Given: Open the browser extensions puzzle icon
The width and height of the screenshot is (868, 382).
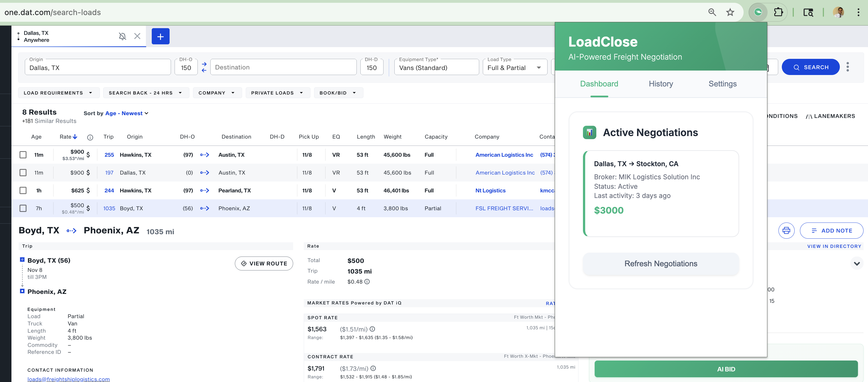Looking at the screenshot, I should (778, 13).
